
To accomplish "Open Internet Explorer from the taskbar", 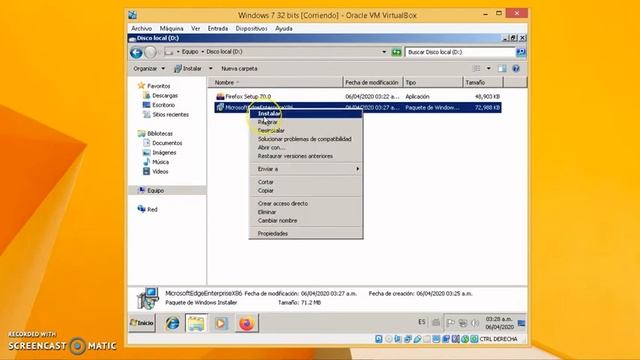I will (172, 323).
